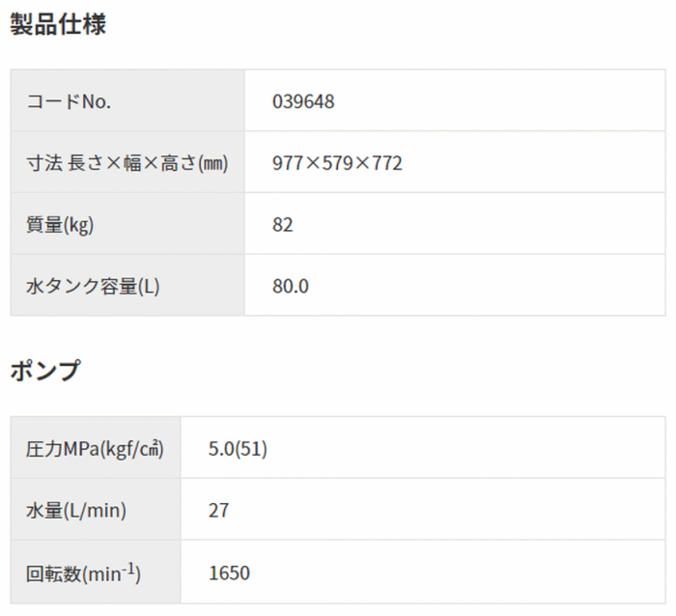The image size is (676, 616).
Task: Select the 寸法 長さ×幅×高さ label
Action: pyautogui.click(x=127, y=163)
